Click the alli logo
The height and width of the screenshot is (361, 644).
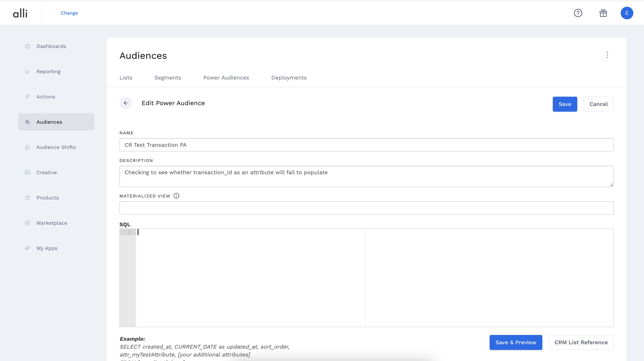pos(20,13)
